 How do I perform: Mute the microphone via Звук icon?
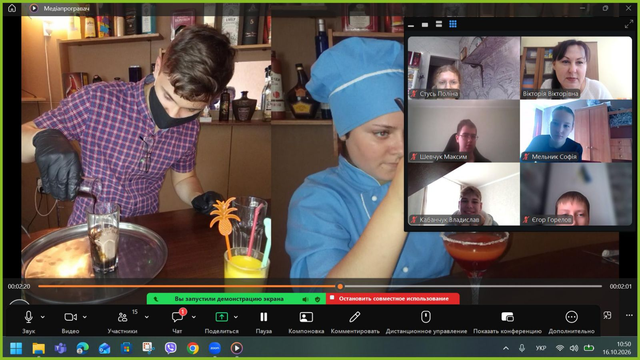[29, 317]
